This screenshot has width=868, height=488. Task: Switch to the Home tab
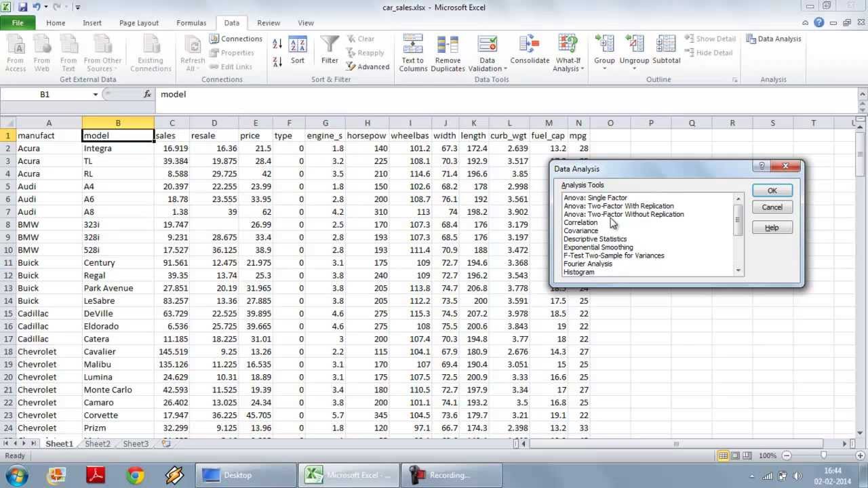click(x=56, y=22)
